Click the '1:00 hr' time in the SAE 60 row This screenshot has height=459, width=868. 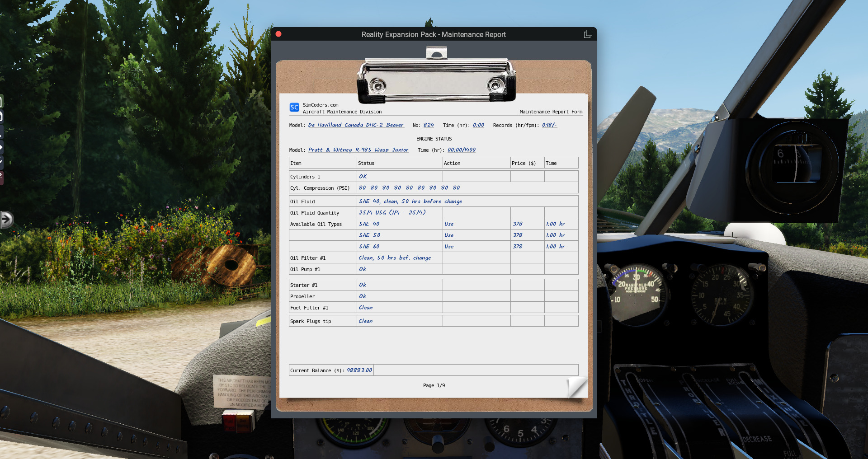[556, 247]
